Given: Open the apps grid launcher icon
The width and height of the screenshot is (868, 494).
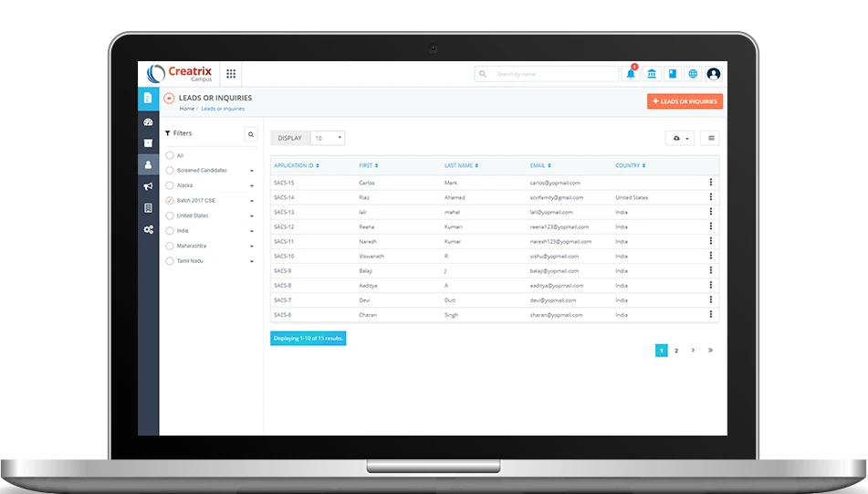Looking at the screenshot, I should pos(231,74).
